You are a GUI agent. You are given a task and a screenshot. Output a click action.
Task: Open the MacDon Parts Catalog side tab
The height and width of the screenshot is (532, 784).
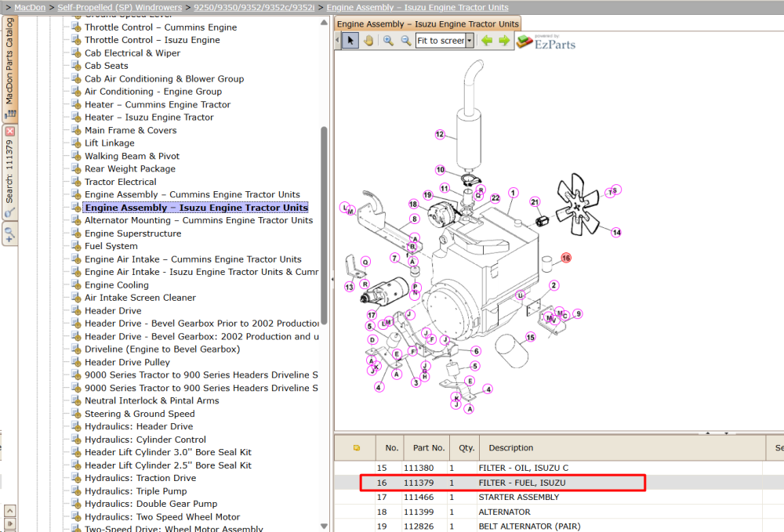click(x=9, y=67)
